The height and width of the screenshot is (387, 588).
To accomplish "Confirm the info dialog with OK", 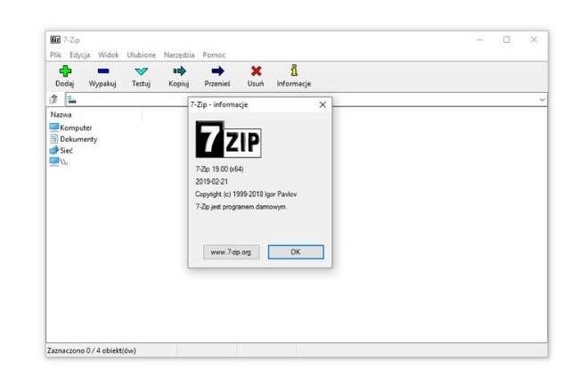I will (x=296, y=251).
